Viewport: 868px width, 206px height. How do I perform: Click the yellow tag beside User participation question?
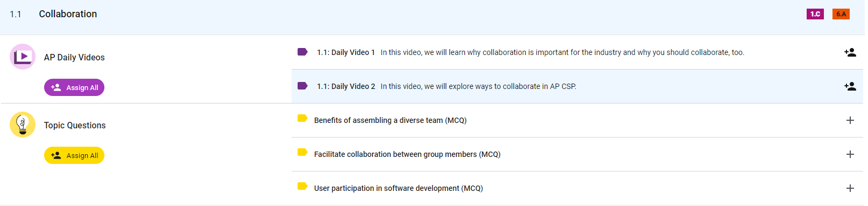tap(302, 186)
